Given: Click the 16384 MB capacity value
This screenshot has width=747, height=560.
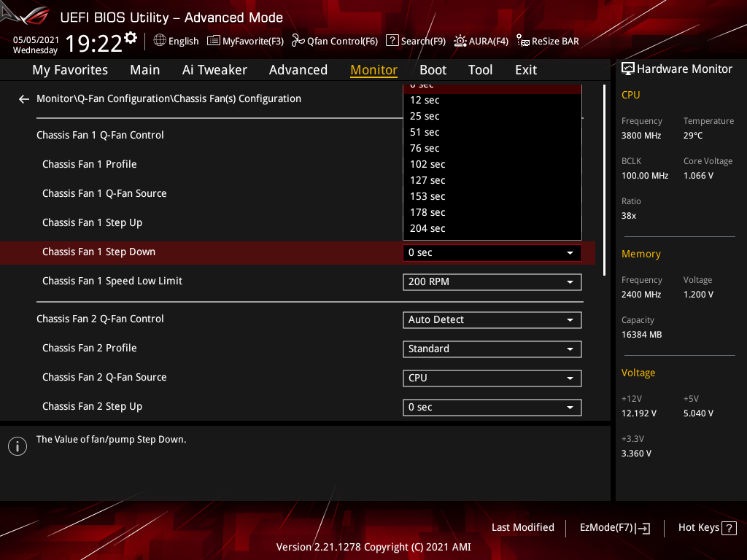Looking at the screenshot, I should coord(642,335).
